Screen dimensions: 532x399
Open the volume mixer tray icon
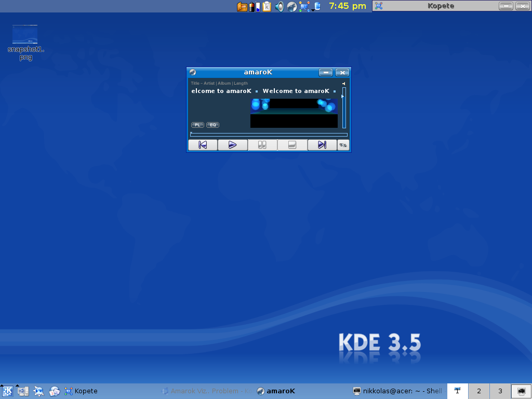280,6
